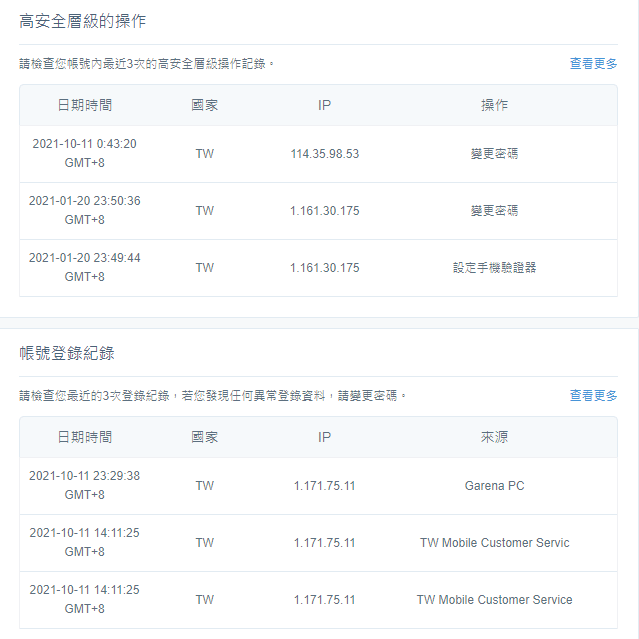639x639 pixels.
Task: Click the 帳號登錄紀錄 section heading
Action: pos(67,353)
